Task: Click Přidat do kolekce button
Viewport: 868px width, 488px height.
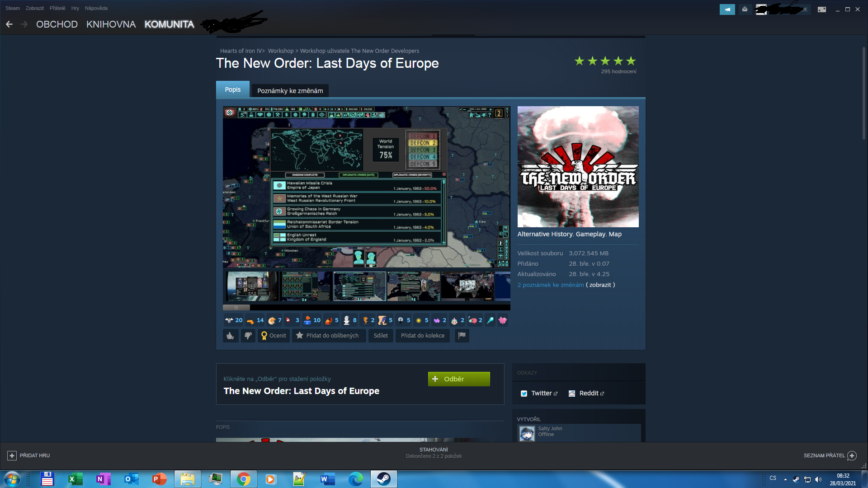Action: (423, 336)
